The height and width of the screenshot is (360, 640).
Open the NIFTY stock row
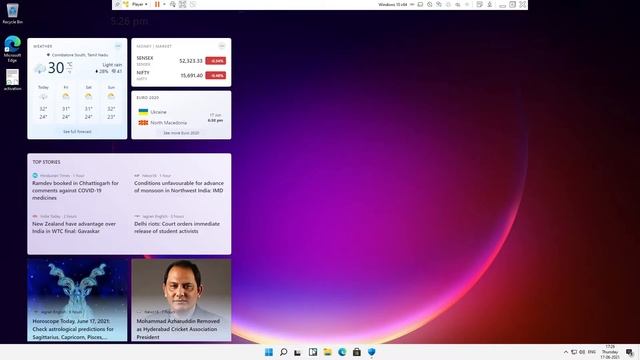181,76
